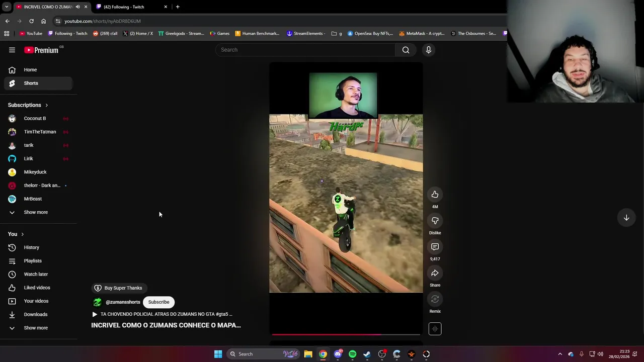Expand the You section
The image size is (644, 362).
(x=16, y=234)
